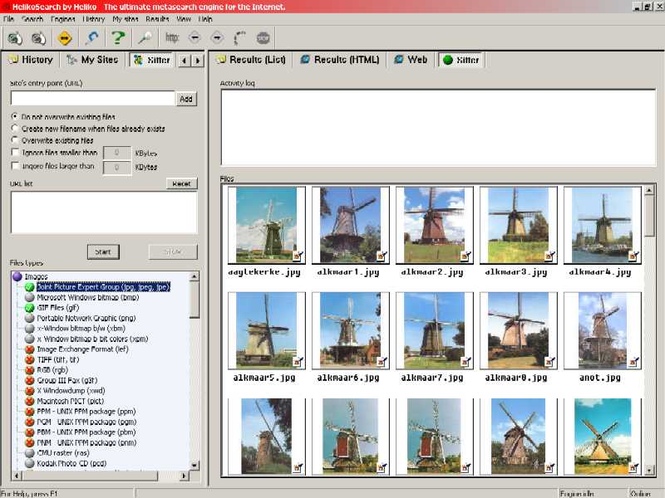Click the red ball icon beside TIFF
The height and width of the screenshot is (498, 665).
point(29,359)
